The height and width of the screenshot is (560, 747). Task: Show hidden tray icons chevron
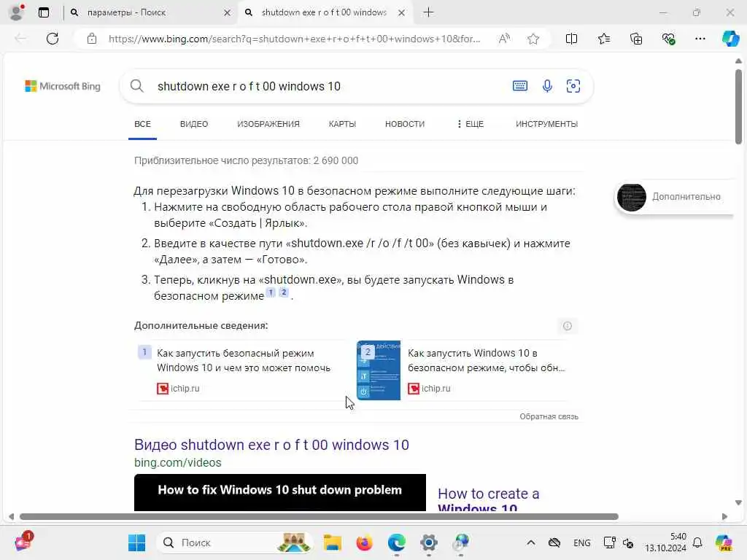(531, 542)
